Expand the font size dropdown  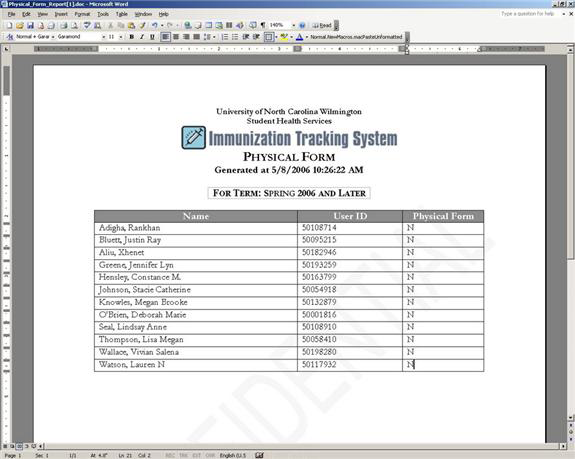point(121,37)
